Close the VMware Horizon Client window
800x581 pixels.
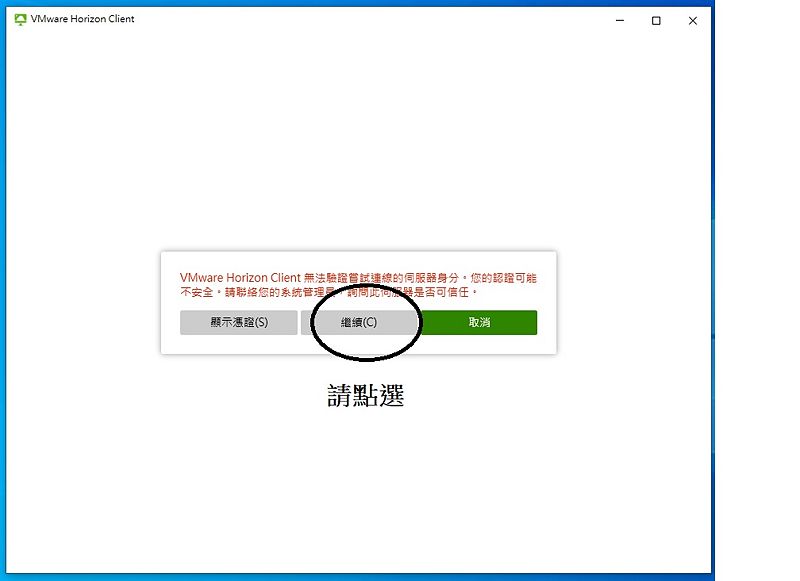(x=692, y=20)
